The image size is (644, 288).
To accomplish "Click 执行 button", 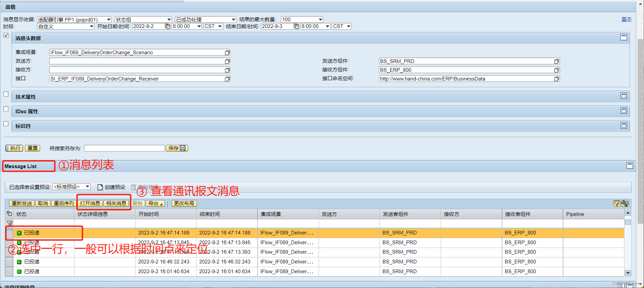I will pos(14,148).
